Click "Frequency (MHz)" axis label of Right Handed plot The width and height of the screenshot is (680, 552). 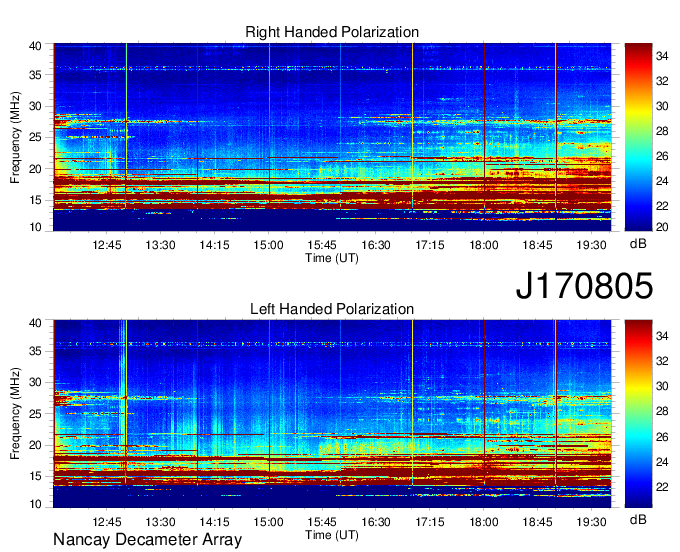[x=15, y=137]
